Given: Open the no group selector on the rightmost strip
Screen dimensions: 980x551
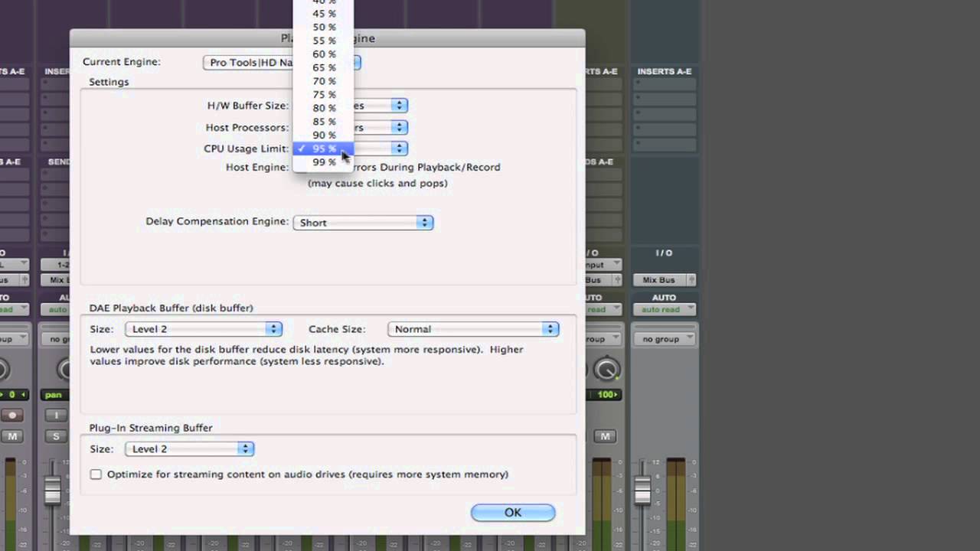Looking at the screenshot, I should tap(664, 338).
